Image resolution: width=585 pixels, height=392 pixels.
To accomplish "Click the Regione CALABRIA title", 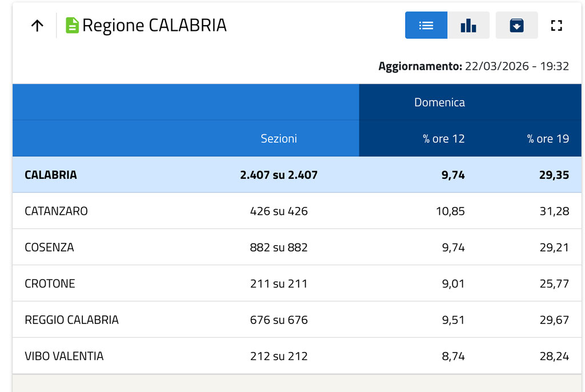I will [154, 25].
